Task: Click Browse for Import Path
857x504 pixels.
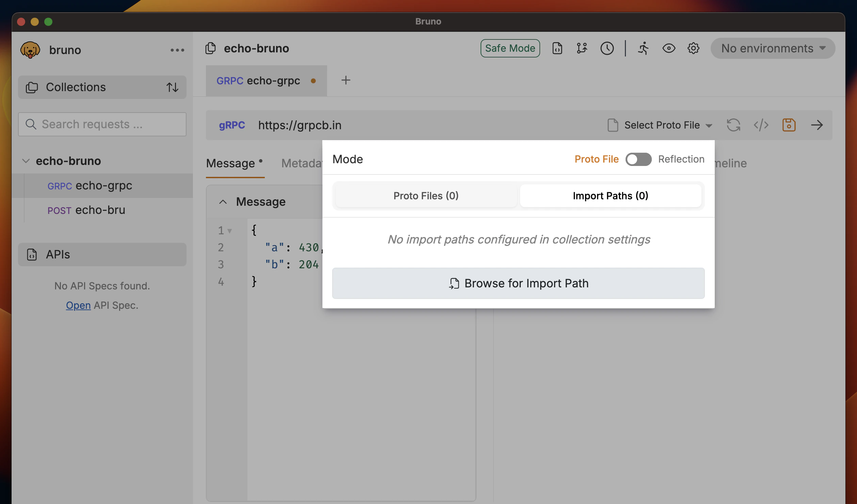Action: pyautogui.click(x=518, y=283)
